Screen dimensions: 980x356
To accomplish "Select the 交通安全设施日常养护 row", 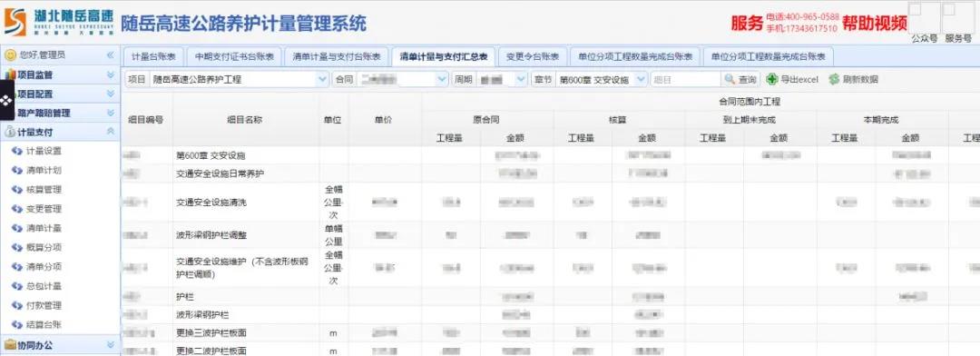I will [550, 173].
